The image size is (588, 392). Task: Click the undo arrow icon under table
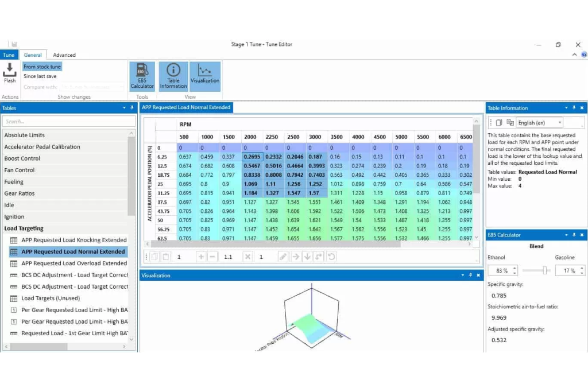331,257
